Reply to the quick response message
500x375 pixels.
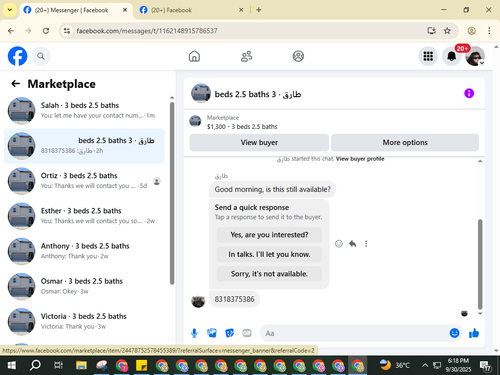(352, 244)
